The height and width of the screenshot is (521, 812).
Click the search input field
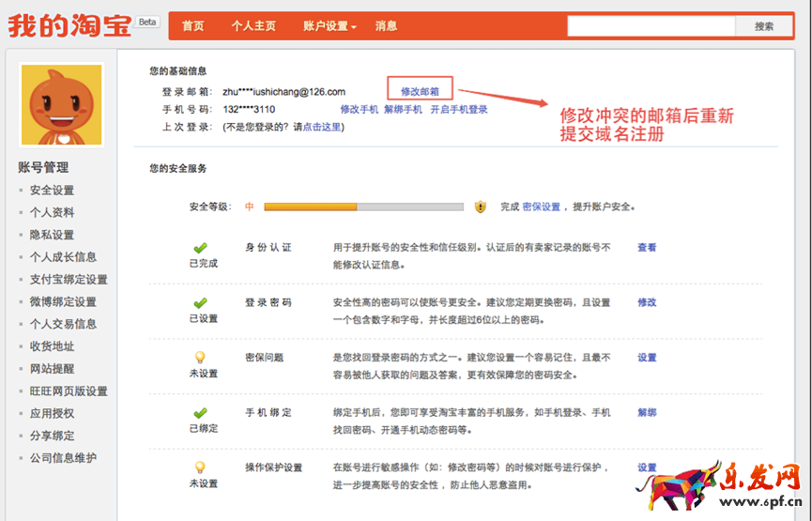point(651,26)
